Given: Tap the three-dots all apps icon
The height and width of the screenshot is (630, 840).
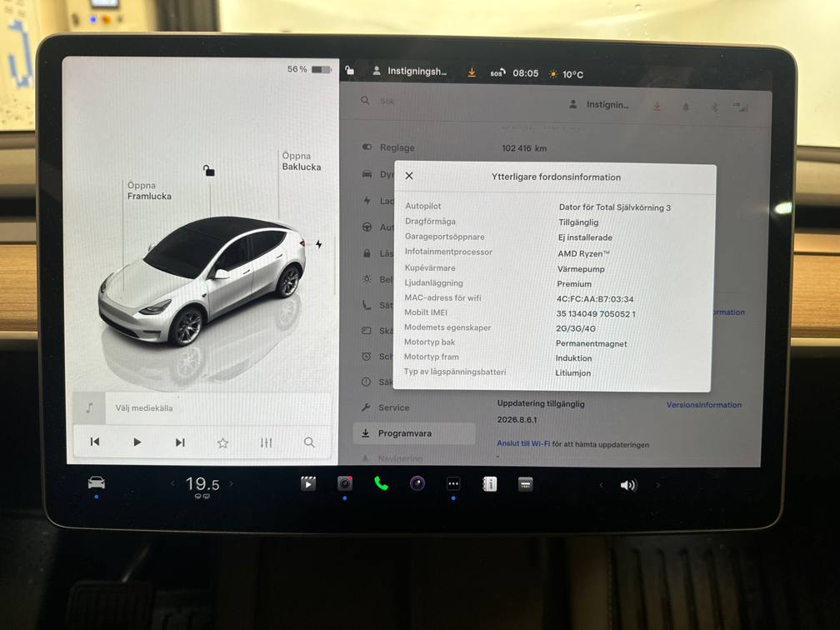Looking at the screenshot, I should (453, 484).
